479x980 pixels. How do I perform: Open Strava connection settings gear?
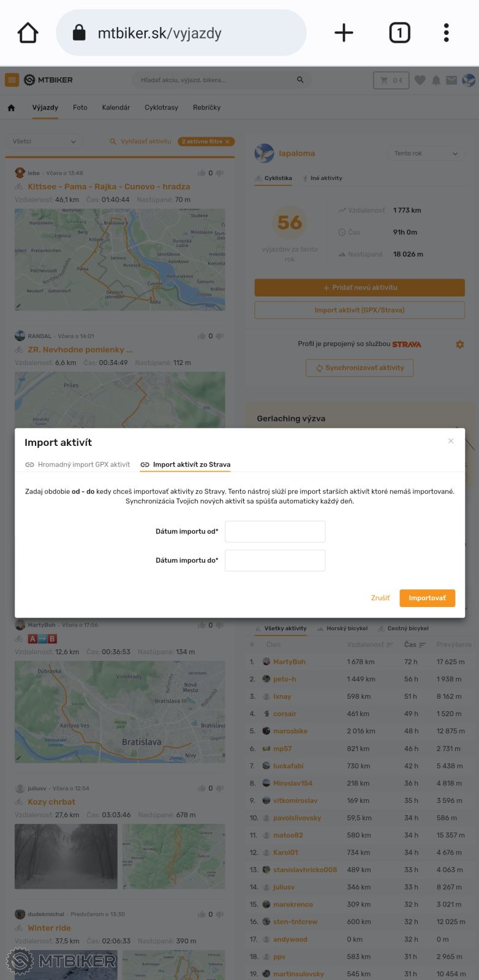point(460,345)
